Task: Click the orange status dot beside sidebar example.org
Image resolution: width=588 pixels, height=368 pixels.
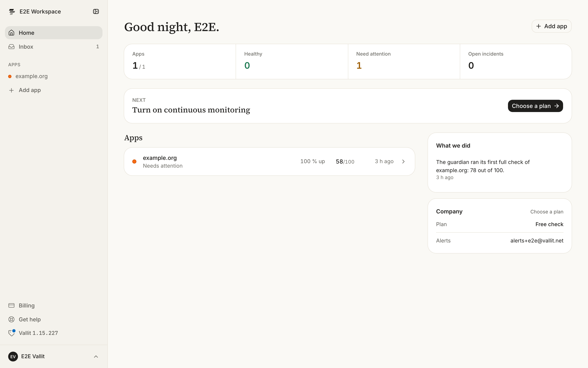Action: click(x=10, y=76)
